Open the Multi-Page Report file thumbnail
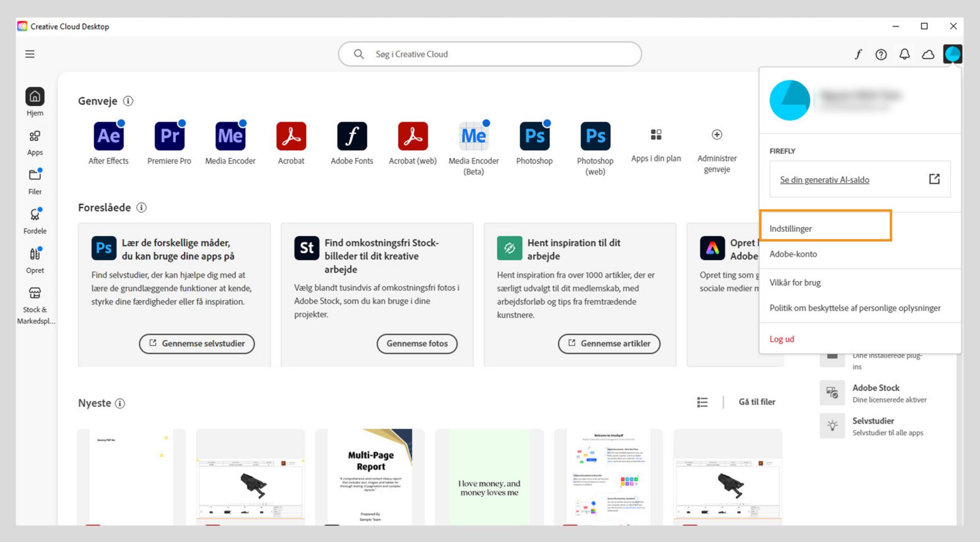The image size is (980, 542). tap(370, 477)
